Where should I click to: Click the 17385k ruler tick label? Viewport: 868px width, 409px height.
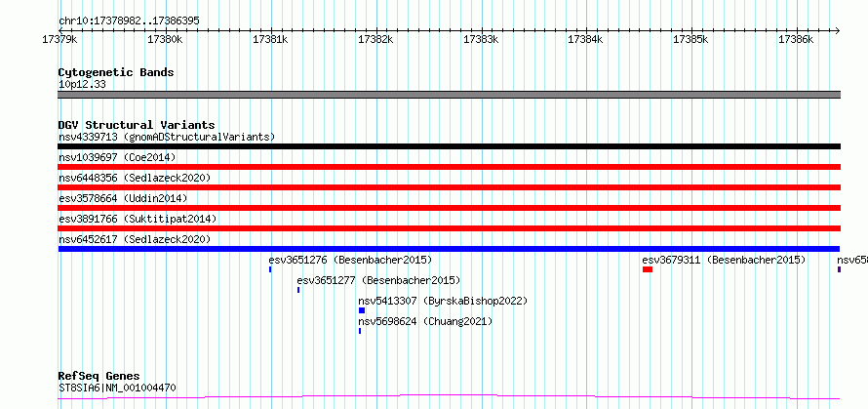(690, 40)
